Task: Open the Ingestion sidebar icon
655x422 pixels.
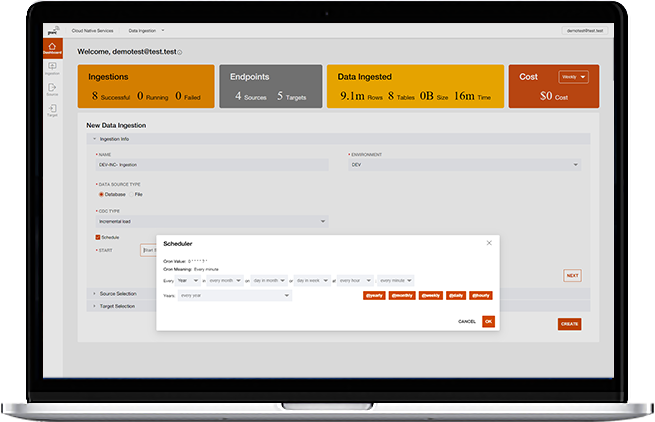Action: click(x=52, y=67)
